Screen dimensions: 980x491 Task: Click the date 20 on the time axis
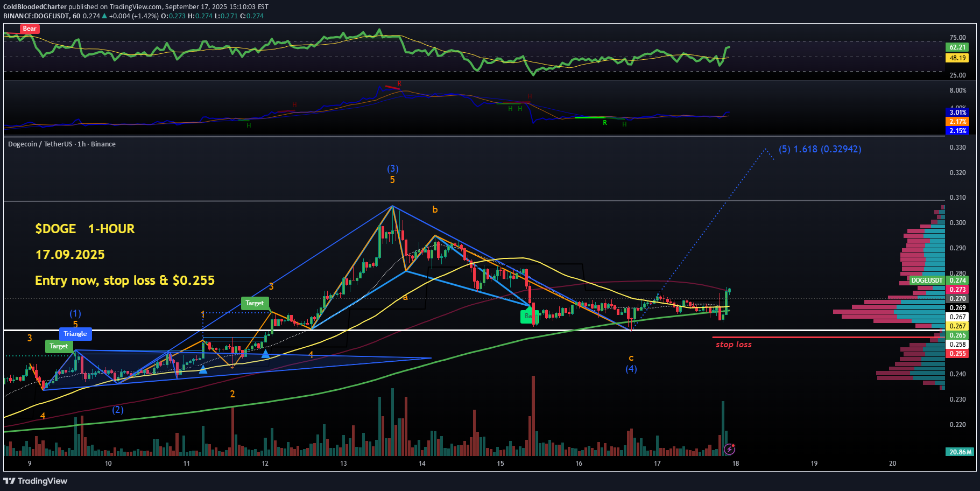(x=893, y=464)
